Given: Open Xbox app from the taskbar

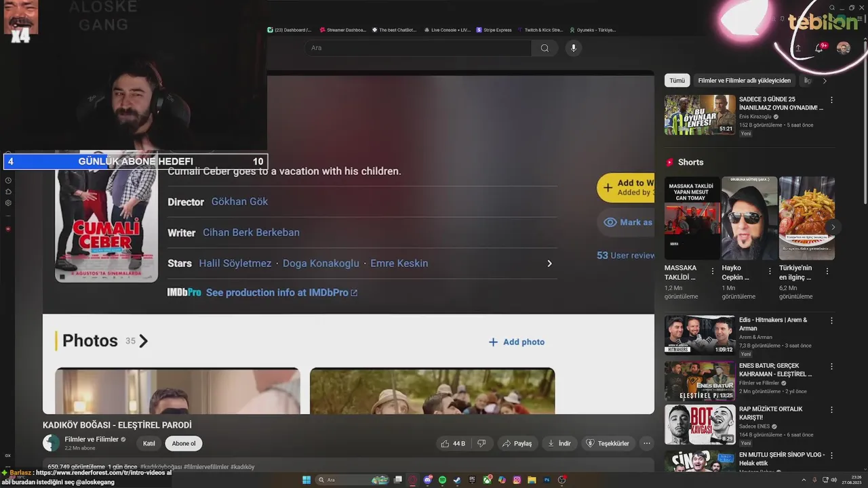Looking at the screenshot, I should click(x=488, y=480).
